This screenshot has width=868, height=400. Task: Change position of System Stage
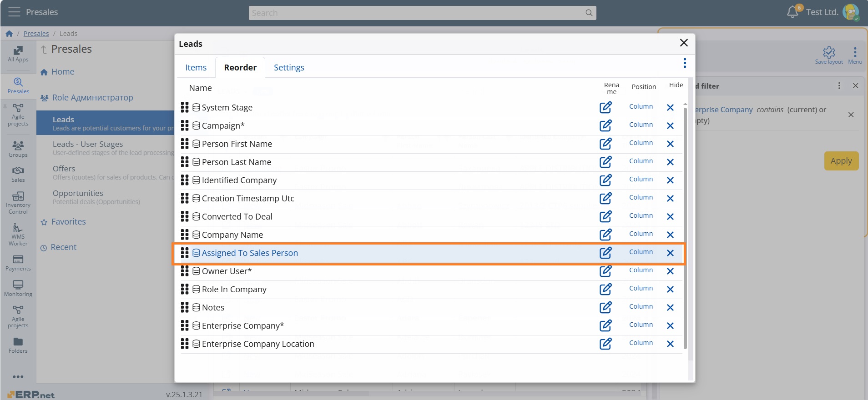641,106
